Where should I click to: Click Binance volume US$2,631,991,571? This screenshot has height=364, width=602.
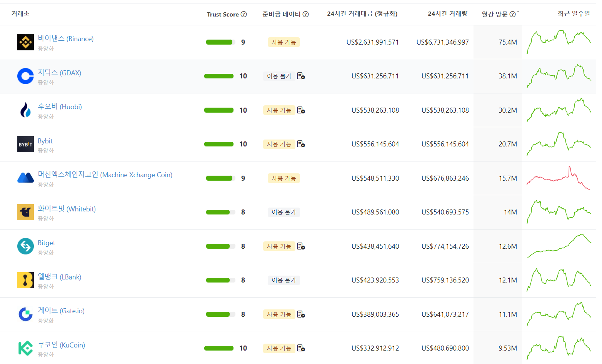[373, 42]
